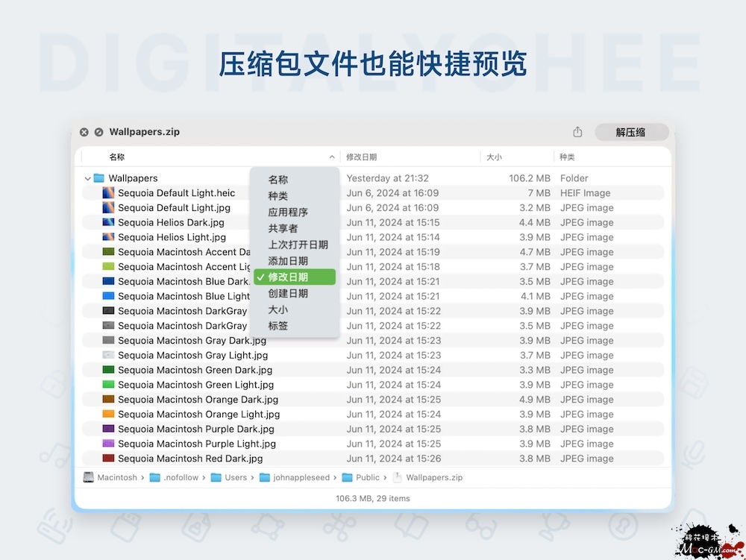Click the Wallpapers.zip file icon in path bar
The width and height of the screenshot is (746, 560).
click(x=398, y=477)
